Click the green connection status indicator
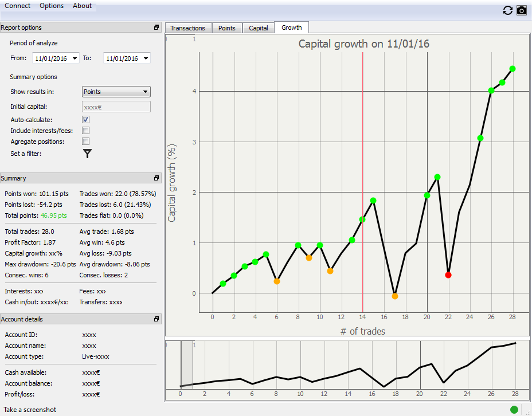This screenshot has width=532, height=416. tap(514, 409)
